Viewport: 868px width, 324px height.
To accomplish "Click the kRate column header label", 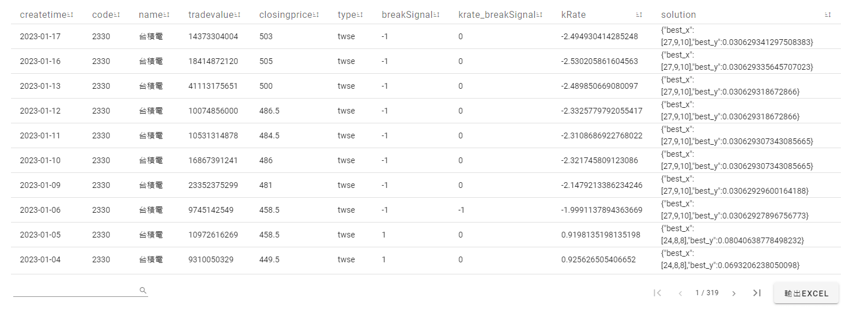I will tap(573, 15).
